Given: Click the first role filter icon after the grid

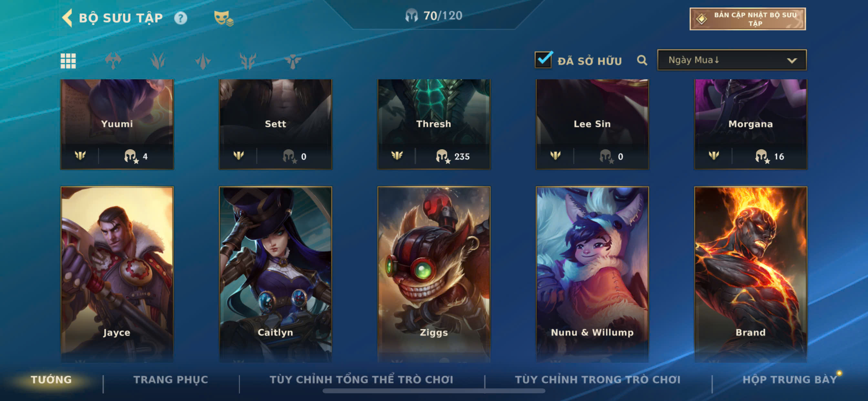Looking at the screenshot, I should 113,61.
